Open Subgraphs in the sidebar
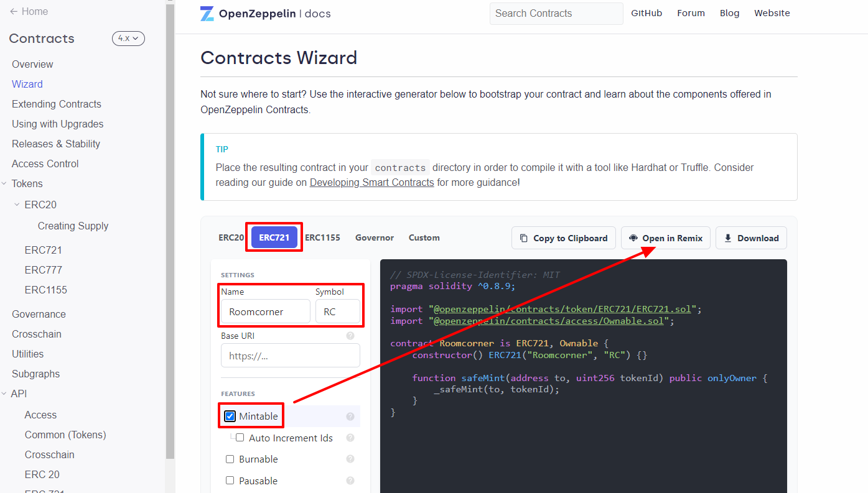This screenshot has width=868, height=493. coord(36,374)
